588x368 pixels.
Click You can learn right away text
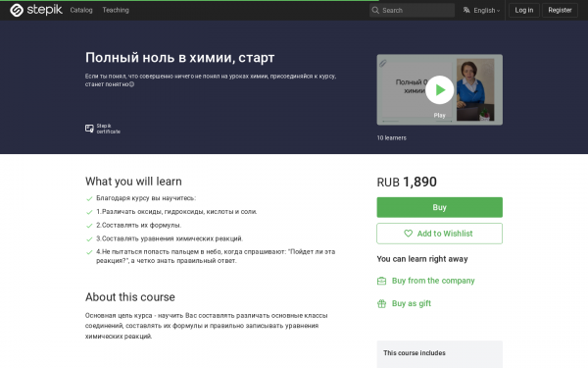point(422,259)
